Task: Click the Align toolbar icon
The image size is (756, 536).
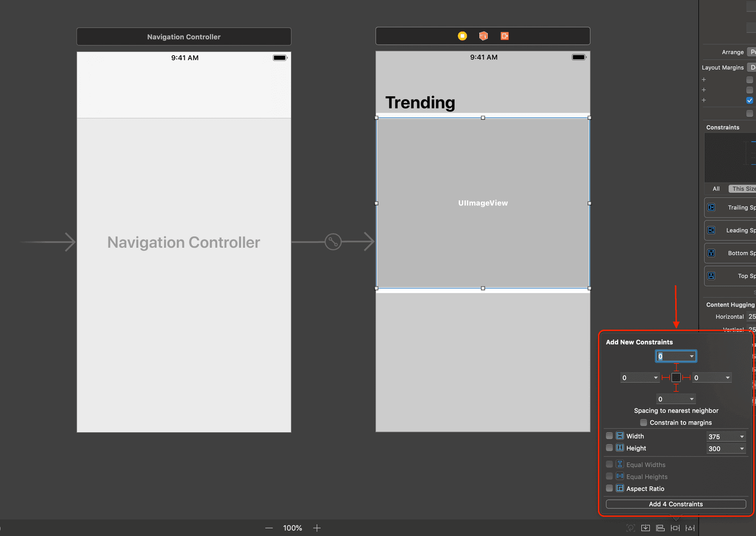Action: 660,528
